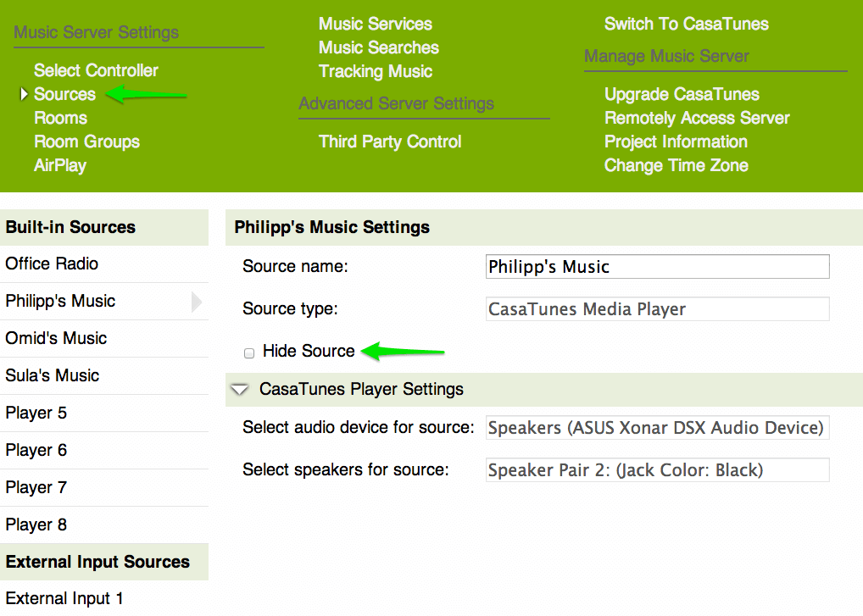Open the Tracking Music page
863x616 pixels.
pyautogui.click(x=375, y=71)
